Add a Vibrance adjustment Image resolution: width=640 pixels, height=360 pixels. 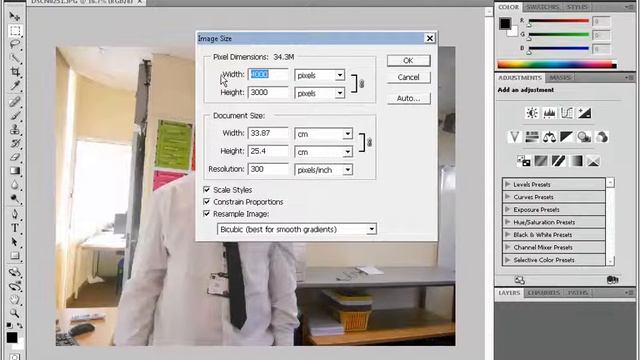tap(514, 137)
